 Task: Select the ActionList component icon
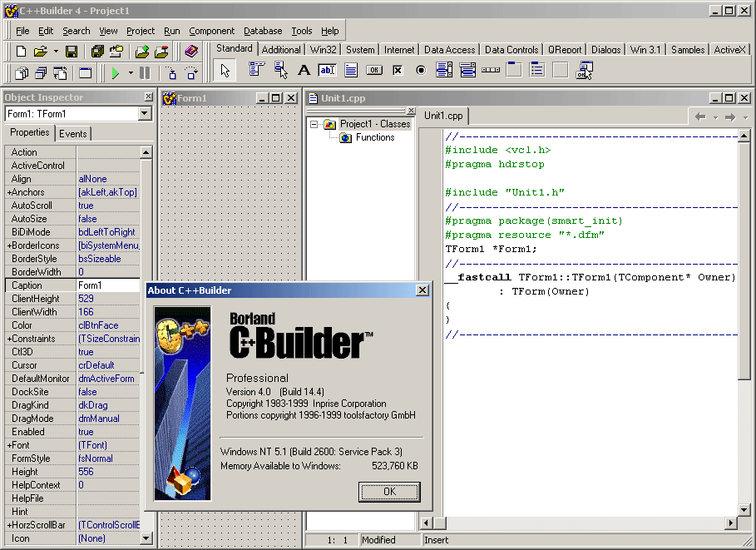click(584, 70)
